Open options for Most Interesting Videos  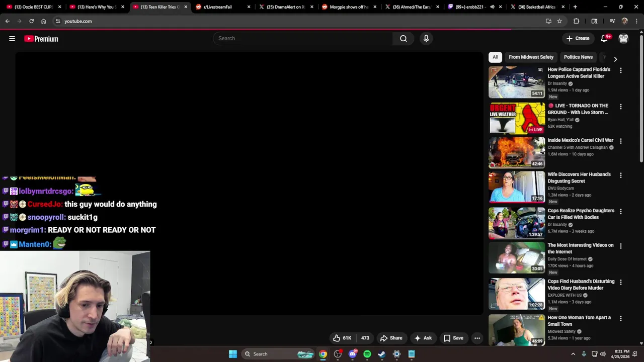[x=620, y=246]
